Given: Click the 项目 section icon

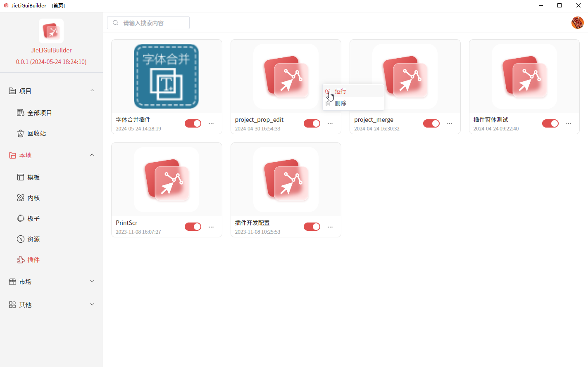Looking at the screenshot, I should pyautogui.click(x=12, y=91).
